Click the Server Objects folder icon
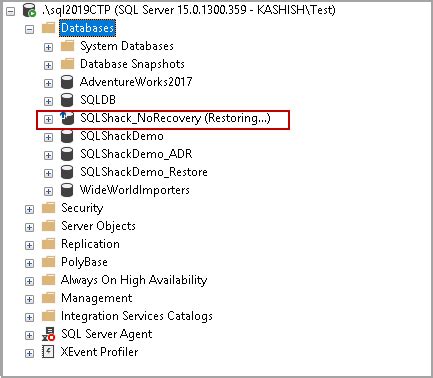This screenshot has width=433, height=378. 48,226
